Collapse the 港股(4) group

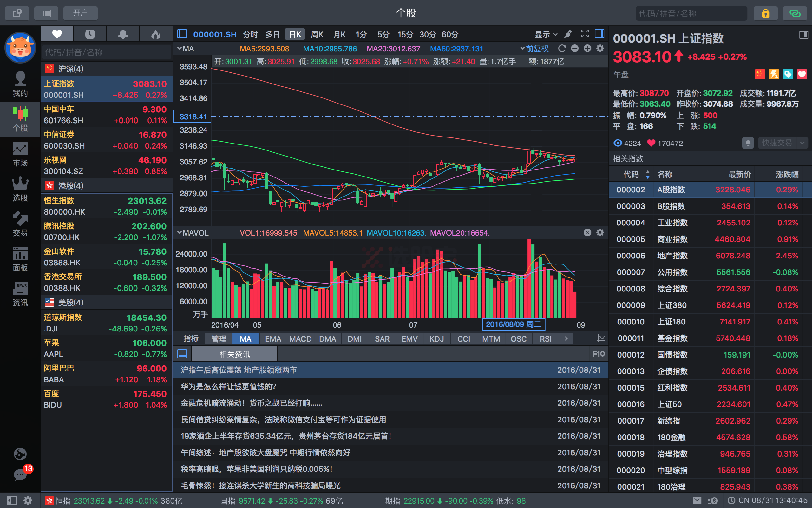pyautogui.click(x=106, y=186)
